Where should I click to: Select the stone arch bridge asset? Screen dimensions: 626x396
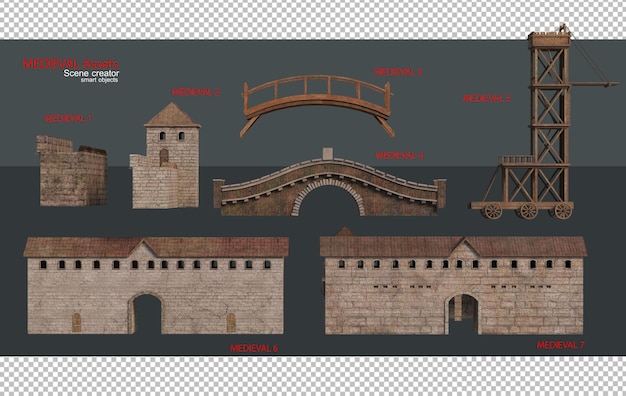tap(330, 182)
